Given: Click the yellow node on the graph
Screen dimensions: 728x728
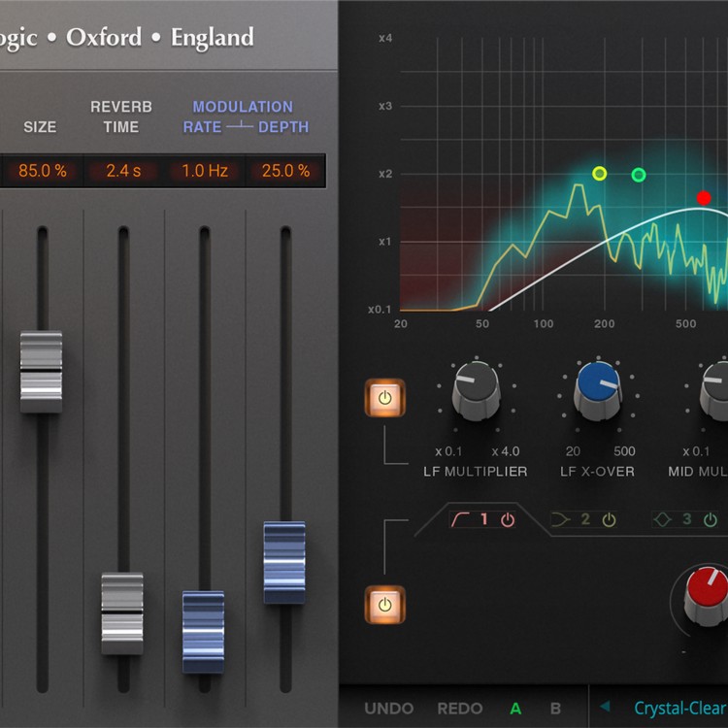Looking at the screenshot, I should click(x=600, y=174).
